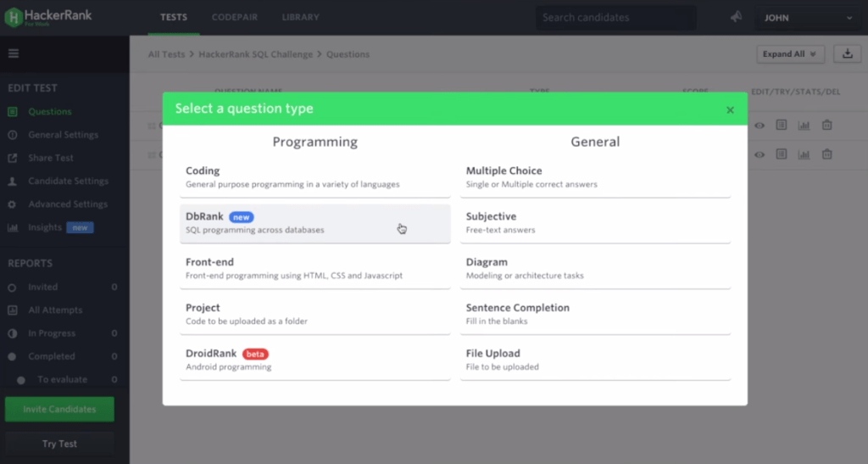This screenshot has height=464, width=868.
Task: Click the Invite Candidates button
Action: click(59, 409)
